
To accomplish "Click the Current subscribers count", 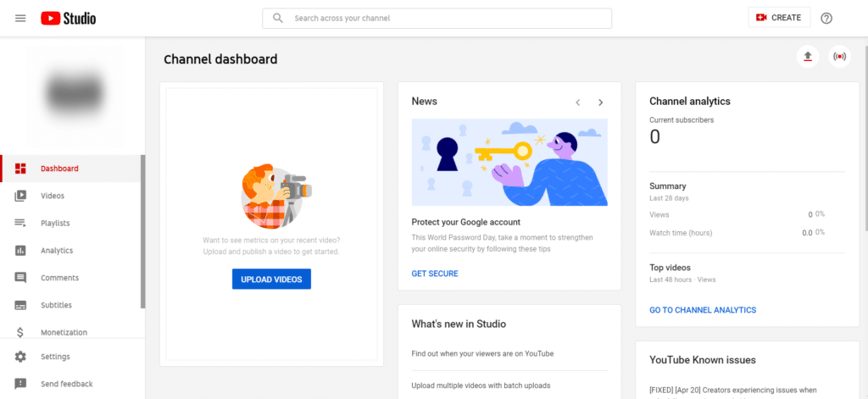I will pyautogui.click(x=655, y=137).
